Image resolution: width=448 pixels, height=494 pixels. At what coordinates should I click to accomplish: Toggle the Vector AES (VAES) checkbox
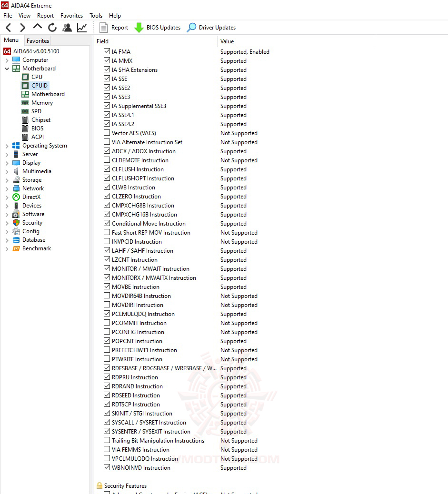107,133
